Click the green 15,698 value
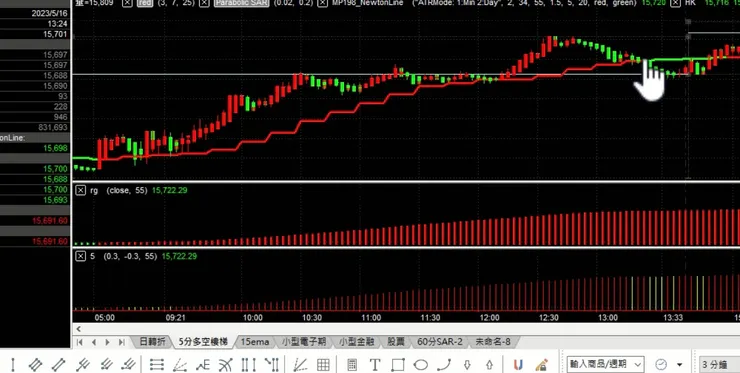This screenshot has height=373, width=740. [55, 148]
